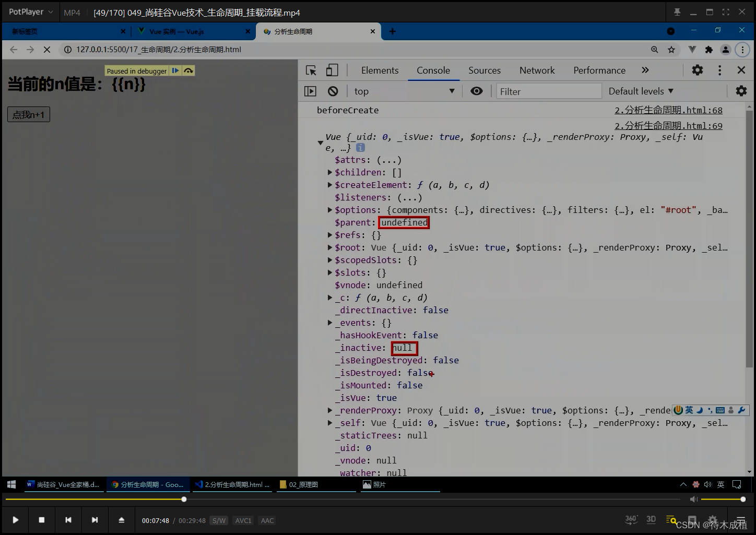Seek on the video progress bar
Image resolution: width=756 pixels, height=535 pixels.
tap(342, 500)
